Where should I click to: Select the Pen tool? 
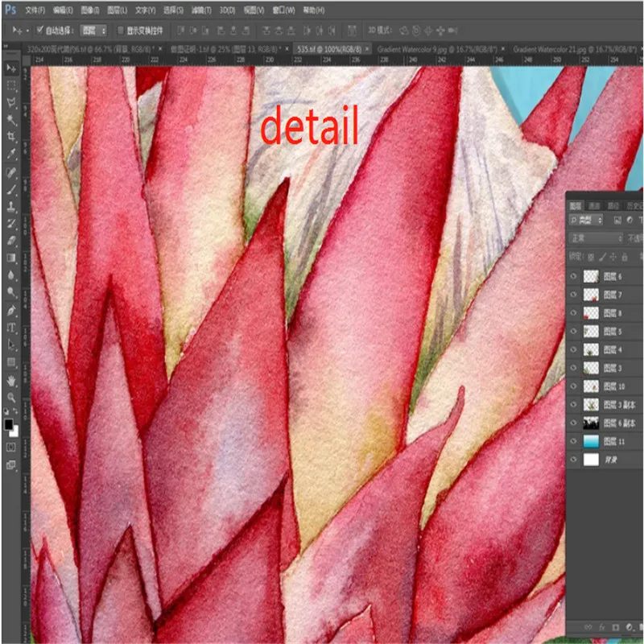[x=11, y=311]
